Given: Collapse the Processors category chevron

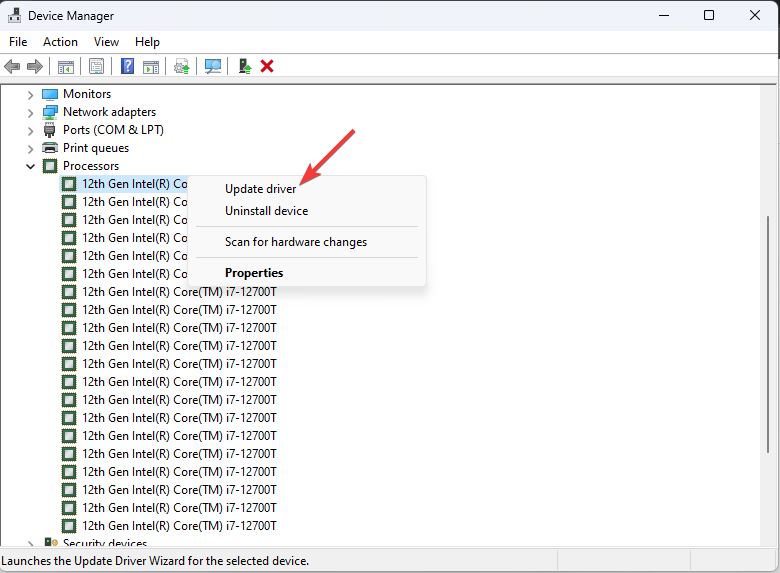Looking at the screenshot, I should [x=30, y=166].
